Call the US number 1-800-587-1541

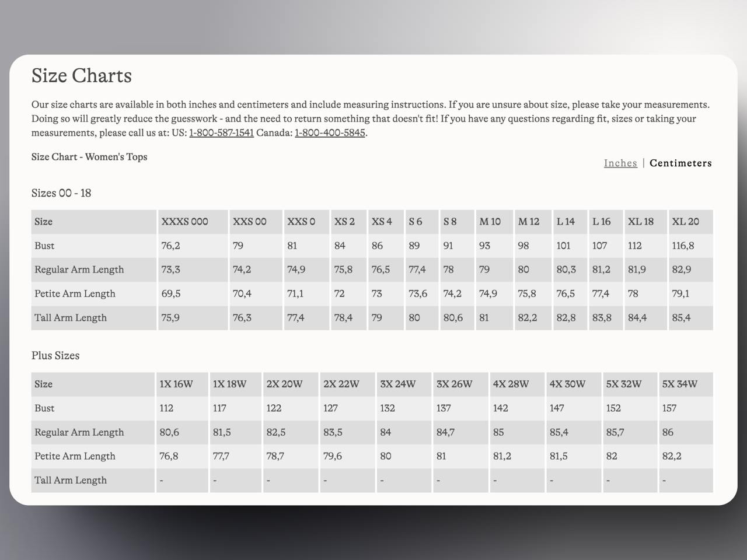coord(221,133)
